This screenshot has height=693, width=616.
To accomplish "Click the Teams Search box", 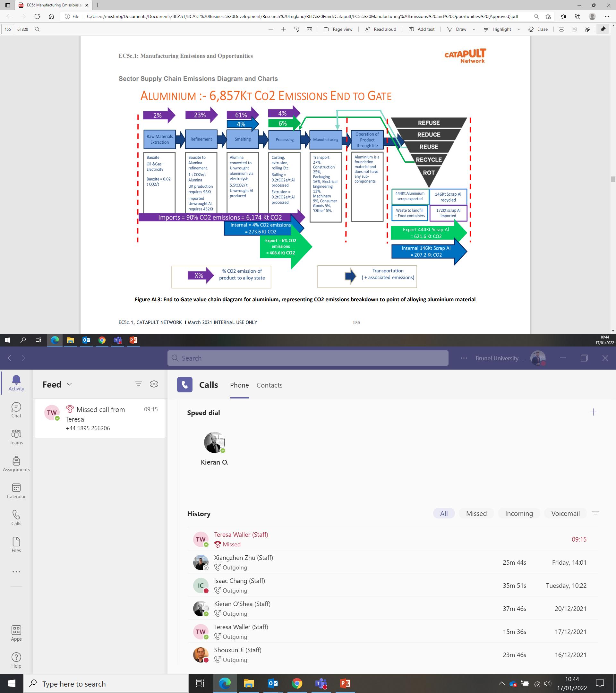I will tap(308, 358).
